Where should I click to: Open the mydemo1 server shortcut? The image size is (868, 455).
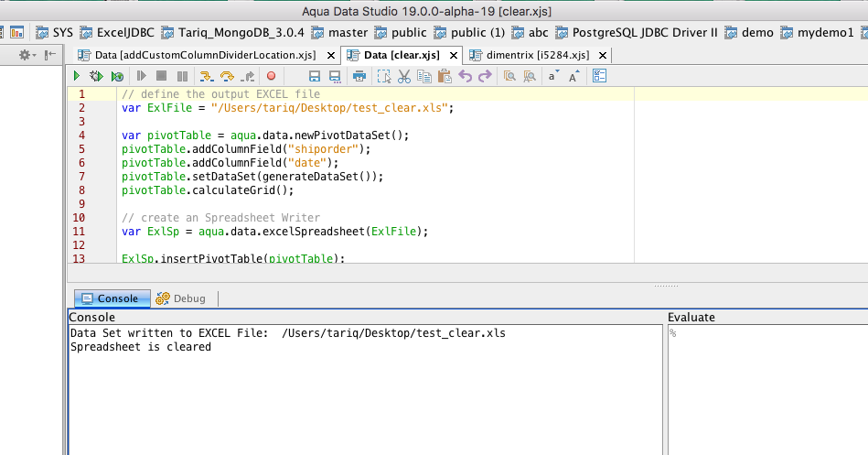point(817,33)
